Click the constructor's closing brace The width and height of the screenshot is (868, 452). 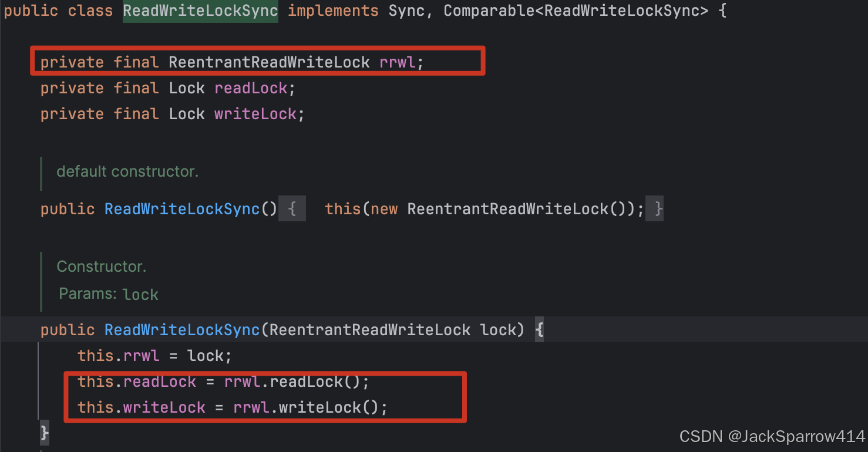click(x=45, y=433)
